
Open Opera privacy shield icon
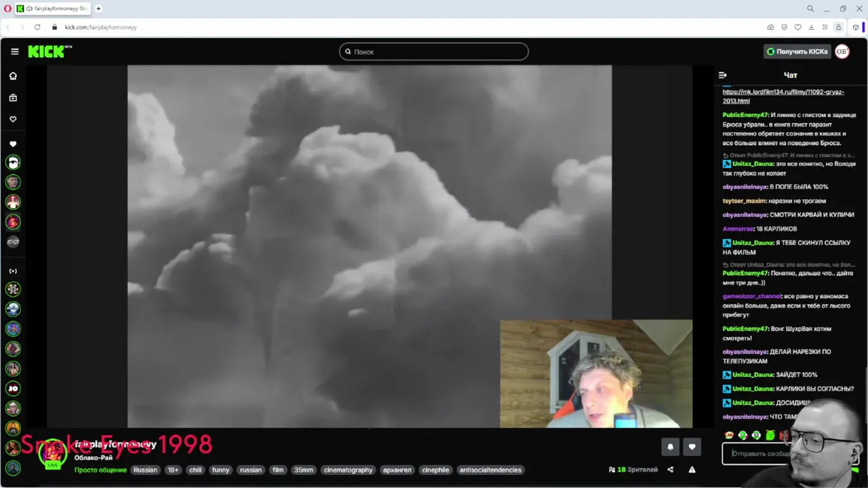click(x=784, y=27)
